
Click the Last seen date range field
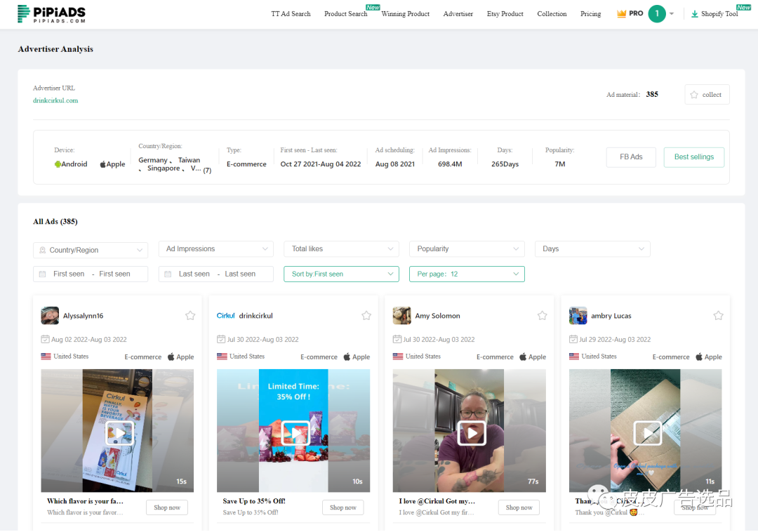pos(215,274)
